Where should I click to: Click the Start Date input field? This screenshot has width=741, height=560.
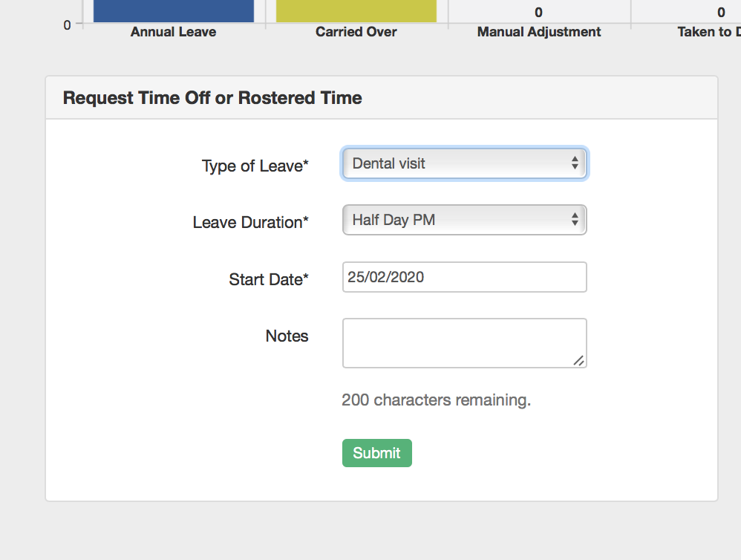pyautogui.click(x=464, y=277)
